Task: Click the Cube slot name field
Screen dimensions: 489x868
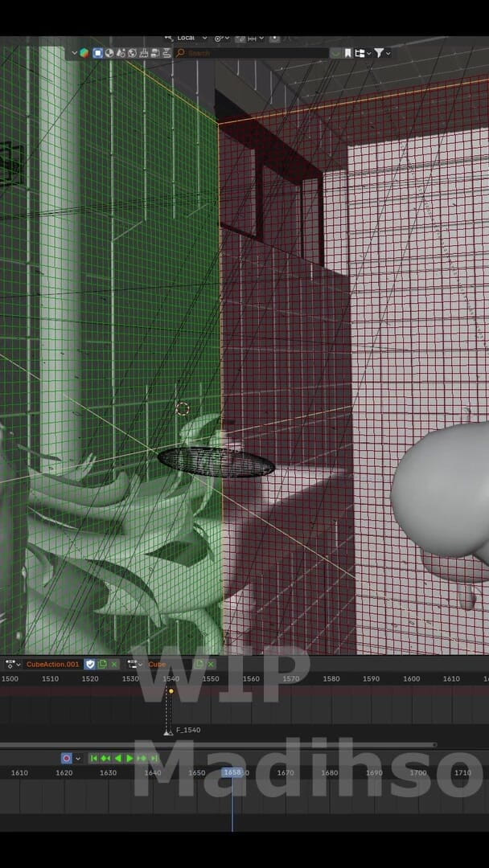Action: pyautogui.click(x=170, y=665)
